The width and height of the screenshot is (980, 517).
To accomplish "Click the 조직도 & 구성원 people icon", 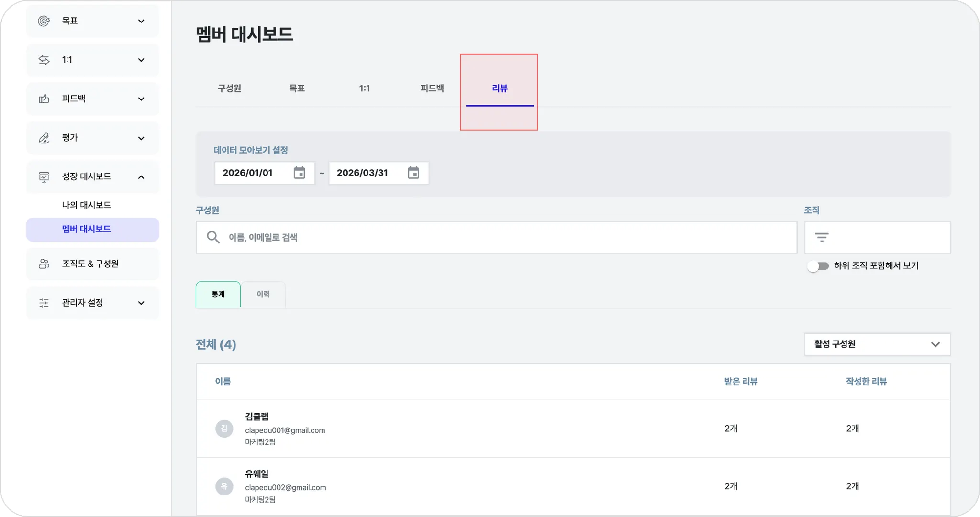I will (x=44, y=264).
